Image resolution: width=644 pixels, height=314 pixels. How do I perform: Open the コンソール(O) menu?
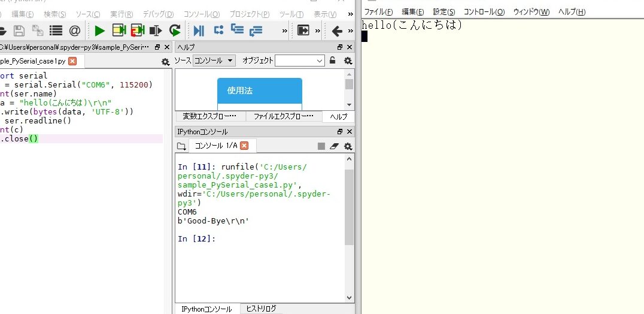(201, 14)
